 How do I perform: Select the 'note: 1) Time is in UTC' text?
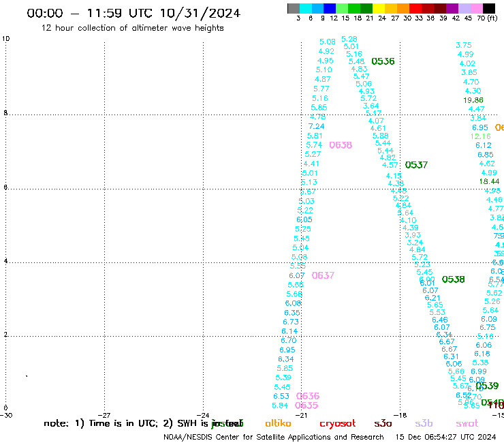(101, 423)
